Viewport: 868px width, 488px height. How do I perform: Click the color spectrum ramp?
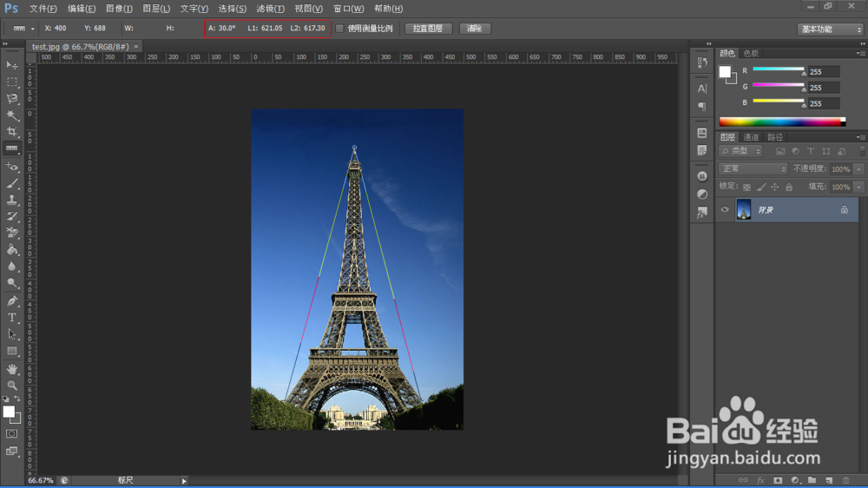[x=782, y=122]
